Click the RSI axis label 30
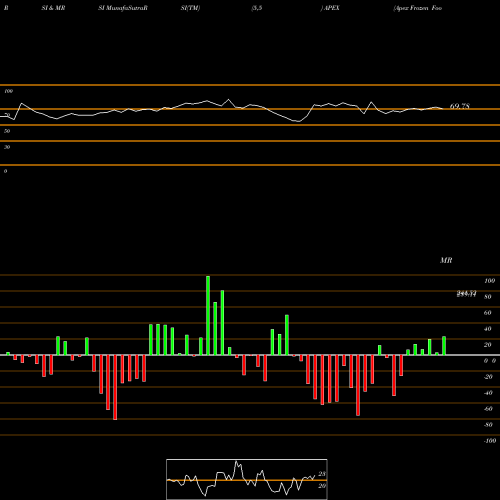 click(x=7, y=147)
